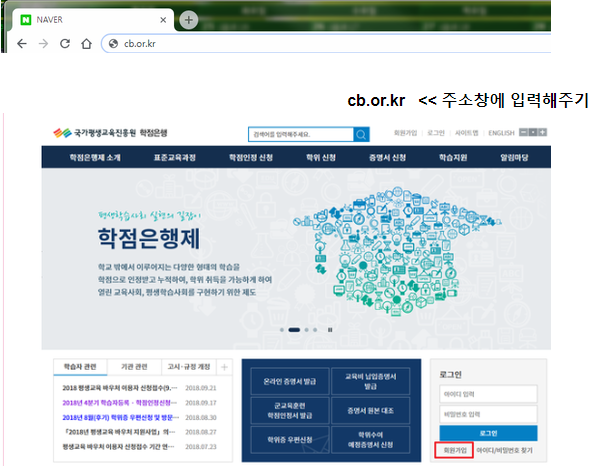Open 학점인정 신청 menu

[x=251, y=158]
